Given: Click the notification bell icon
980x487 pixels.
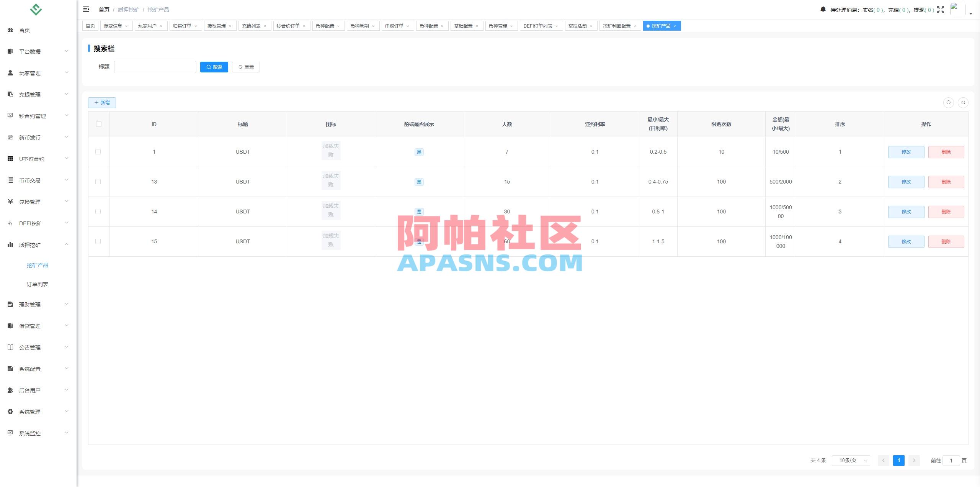Looking at the screenshot, I should [x=823, y=9].
